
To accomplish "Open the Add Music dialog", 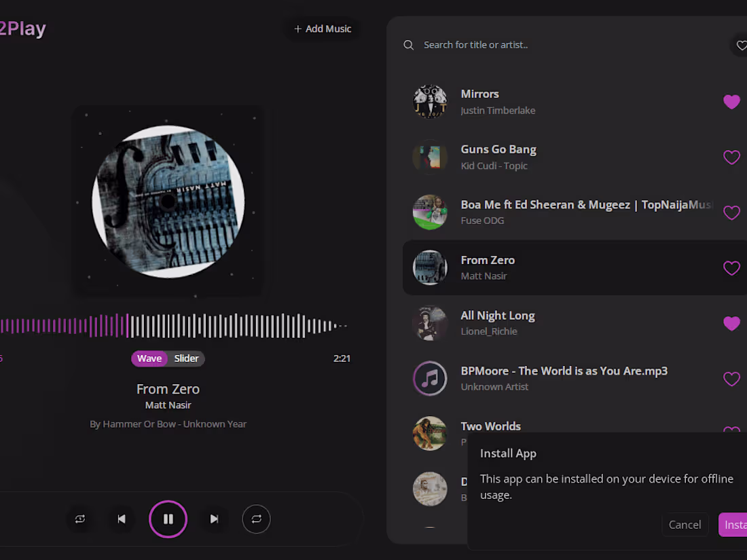I will coord(322,29).
